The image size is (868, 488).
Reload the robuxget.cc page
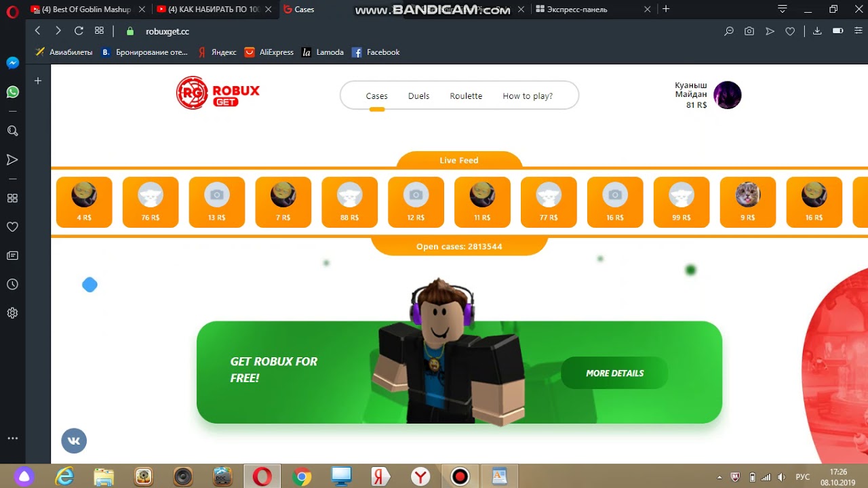(79, 30)
